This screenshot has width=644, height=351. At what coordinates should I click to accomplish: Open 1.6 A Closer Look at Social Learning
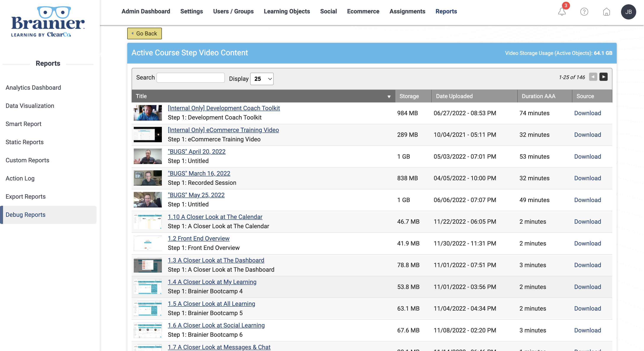(x=216, y=325)
